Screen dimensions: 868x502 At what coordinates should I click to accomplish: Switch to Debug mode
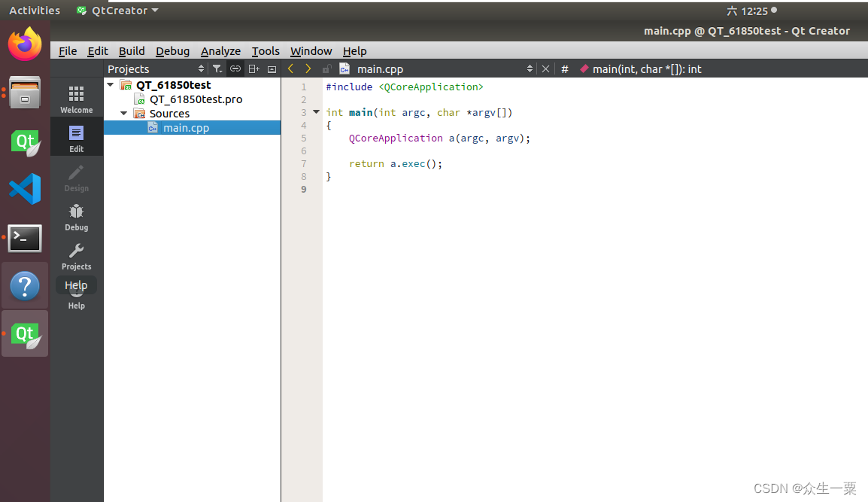77,218
